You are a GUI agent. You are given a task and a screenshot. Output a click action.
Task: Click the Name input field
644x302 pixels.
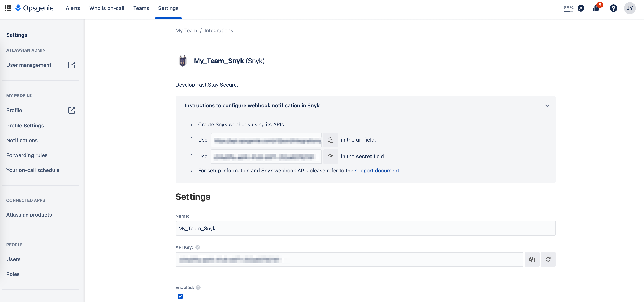click(365, 228)
